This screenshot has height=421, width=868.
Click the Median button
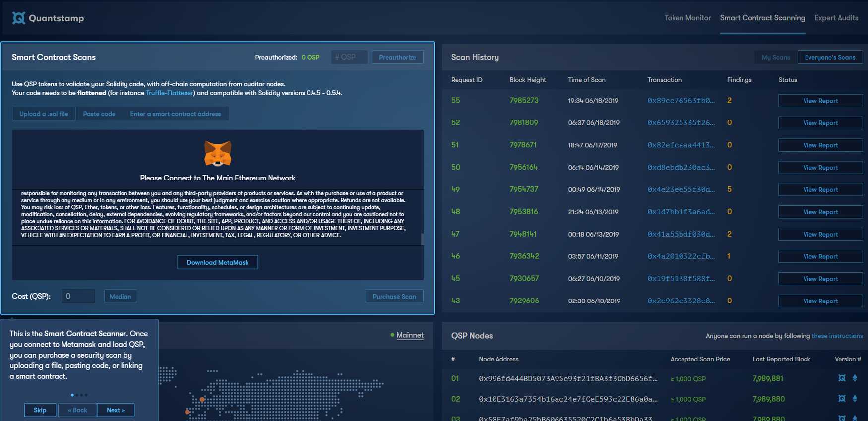point(121,296)
